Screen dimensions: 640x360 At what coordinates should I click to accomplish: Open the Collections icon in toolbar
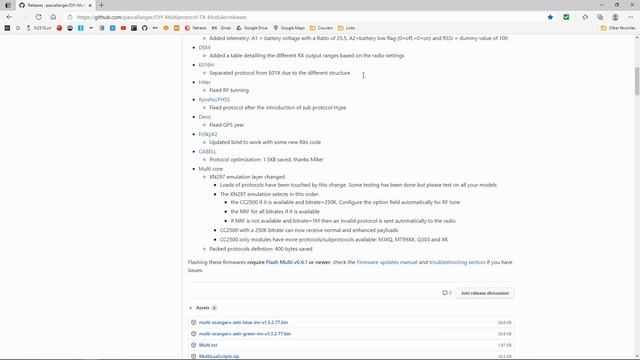click(x=600, y=17)
